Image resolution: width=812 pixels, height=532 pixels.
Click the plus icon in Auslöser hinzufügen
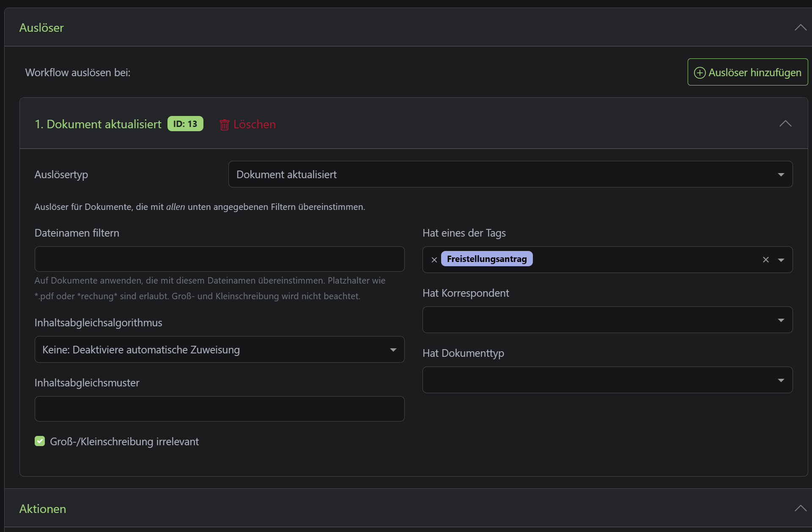click(700, 73)
